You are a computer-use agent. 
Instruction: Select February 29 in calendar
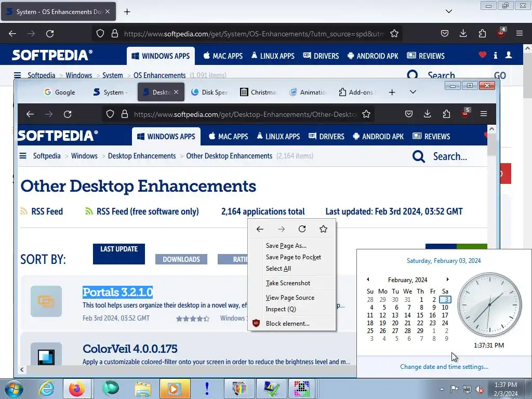coord(420,331)
